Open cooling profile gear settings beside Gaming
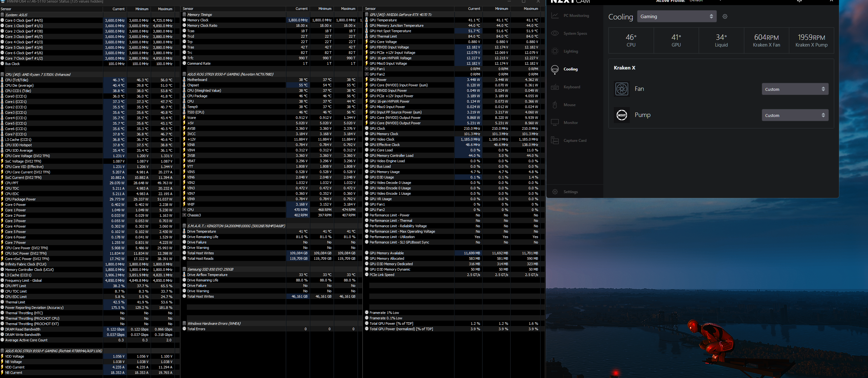This screenshot has width=868, height=378. pyautogui.click(x=725, y=17)
